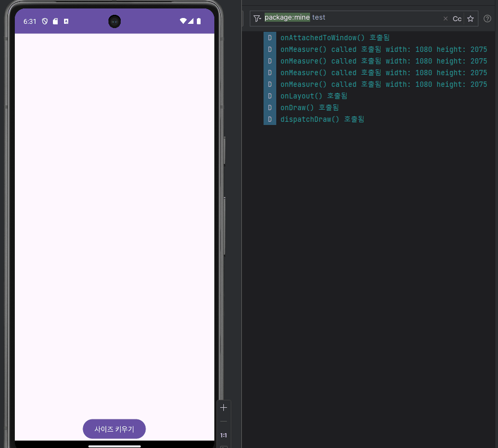This screenshot has width=498, height=448.
Task: Click the D level tag beside dispatchDraw()
Action: pyautogui.click(x=270, y=119)
